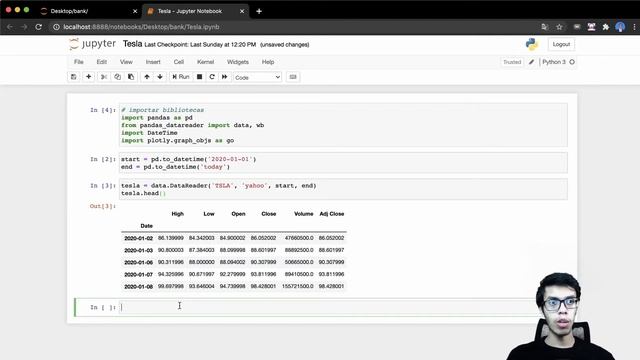Click the Open column header
The width and height of the screenshot is (640, 360).
pos(238,214)
